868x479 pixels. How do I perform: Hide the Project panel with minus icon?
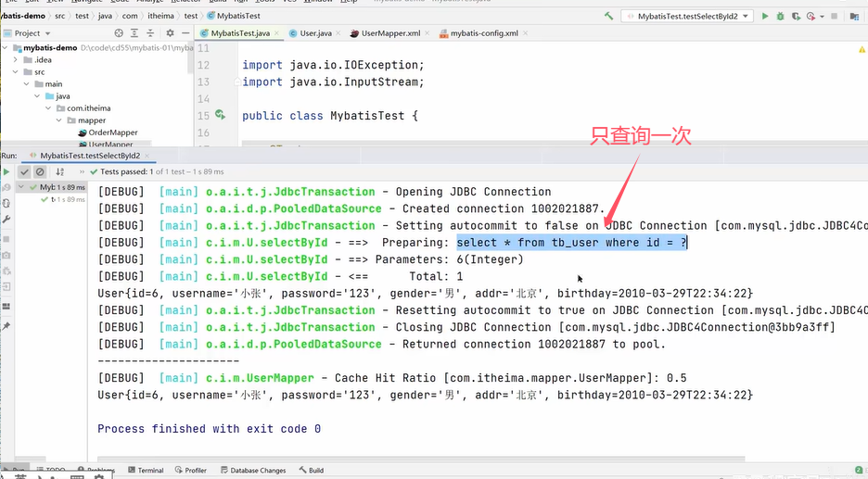point(185,33)
